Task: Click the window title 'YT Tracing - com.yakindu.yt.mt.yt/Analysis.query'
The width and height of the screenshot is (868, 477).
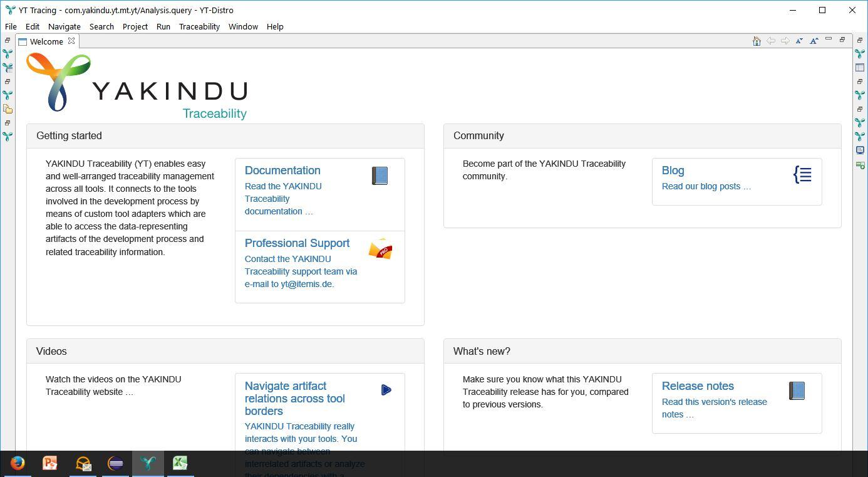Action: tap(126, 10)
